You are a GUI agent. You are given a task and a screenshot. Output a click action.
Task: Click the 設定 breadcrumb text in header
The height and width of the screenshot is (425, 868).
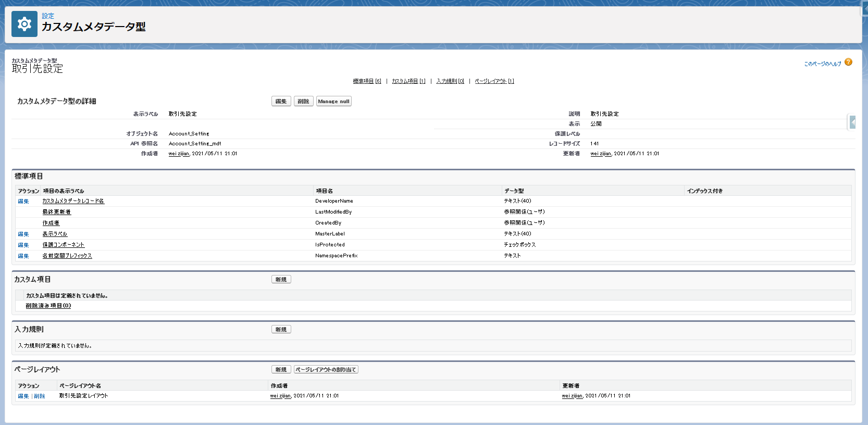coord(48,16)
